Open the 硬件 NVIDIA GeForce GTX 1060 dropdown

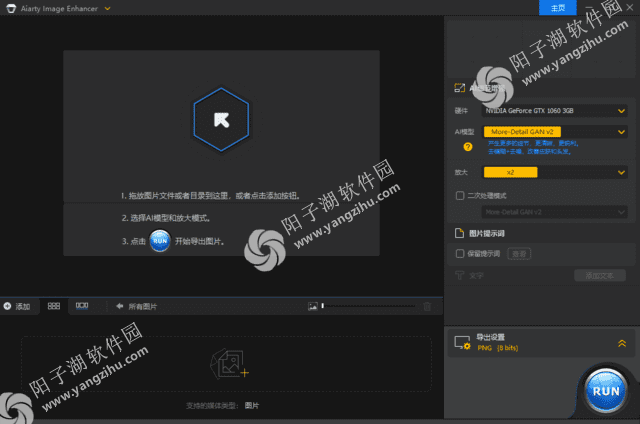[555, 111]
